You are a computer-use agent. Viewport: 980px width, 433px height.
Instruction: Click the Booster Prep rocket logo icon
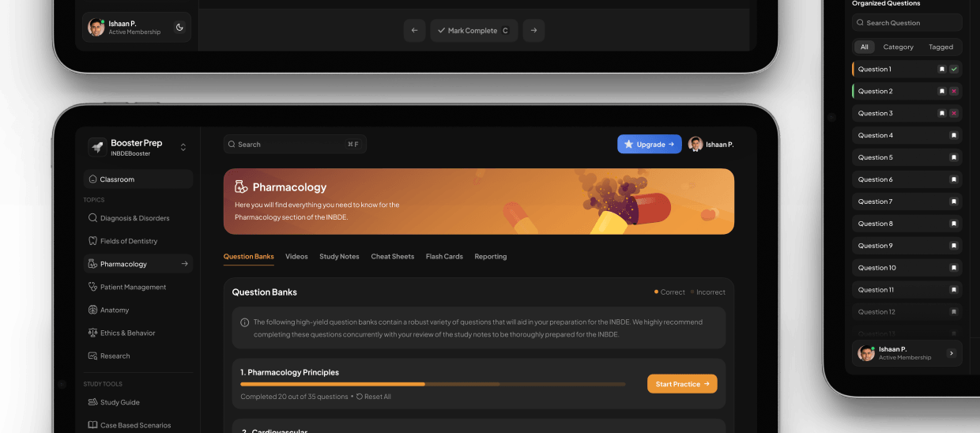[x=97, y=147]
